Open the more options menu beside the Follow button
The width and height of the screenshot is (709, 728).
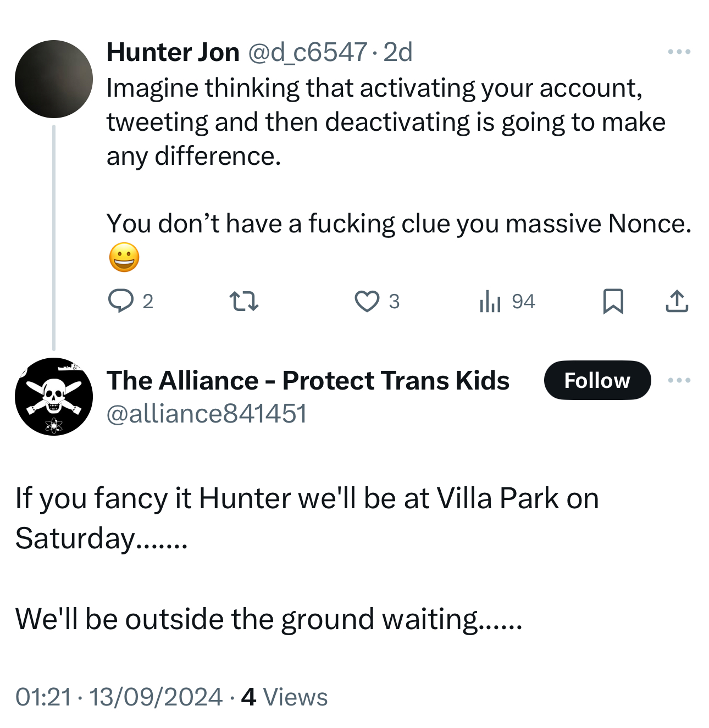click(x=679, y=380)
